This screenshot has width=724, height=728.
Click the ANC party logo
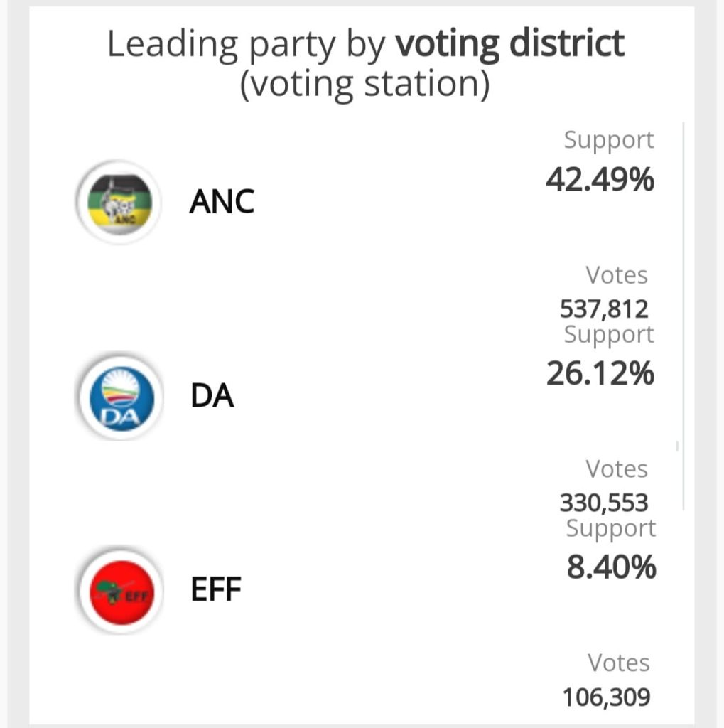click(x=119, y=202)
